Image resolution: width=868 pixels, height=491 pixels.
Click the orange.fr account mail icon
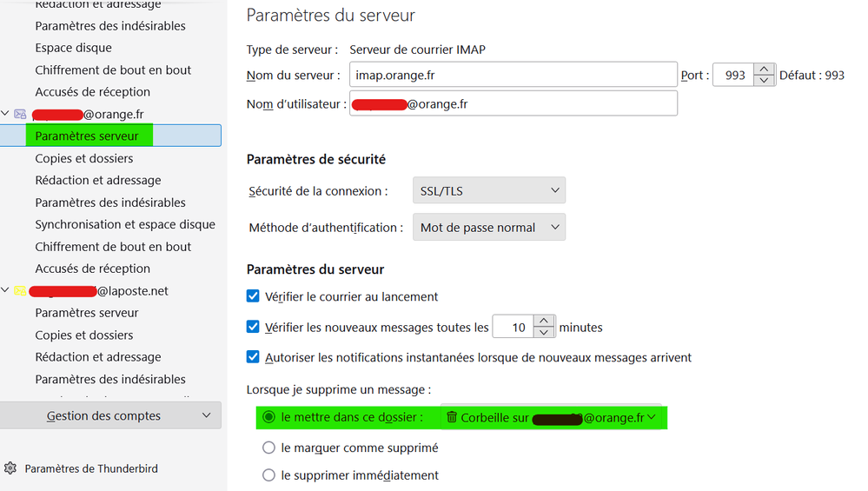point(20,114)
